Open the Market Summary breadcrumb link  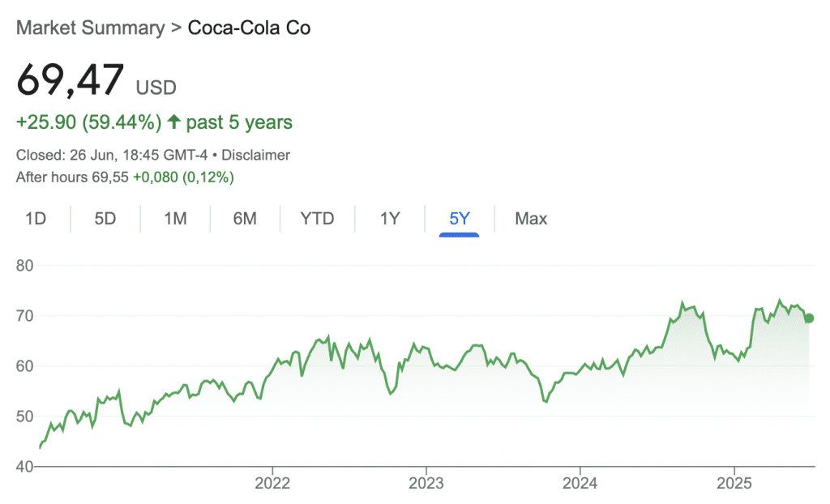coord(90,28)
